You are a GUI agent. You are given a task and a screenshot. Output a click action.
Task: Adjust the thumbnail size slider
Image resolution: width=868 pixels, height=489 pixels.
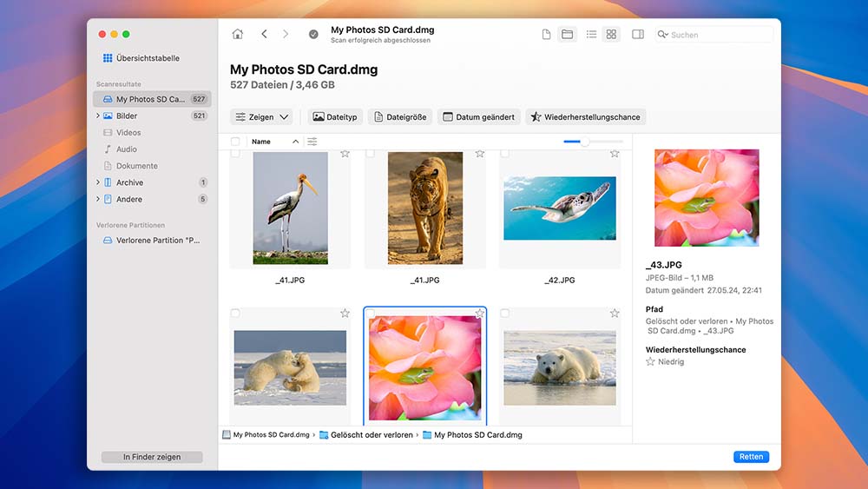point(584,142)
